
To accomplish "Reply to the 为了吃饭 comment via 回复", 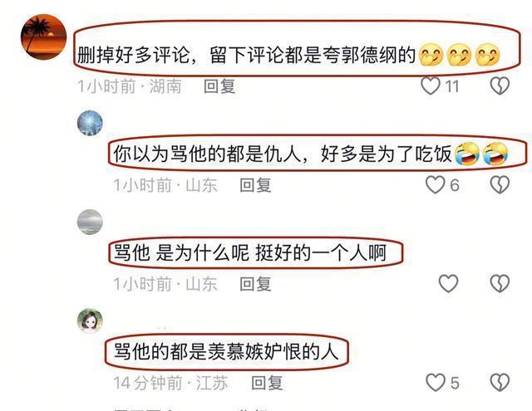I will click(x=255, y=185).
